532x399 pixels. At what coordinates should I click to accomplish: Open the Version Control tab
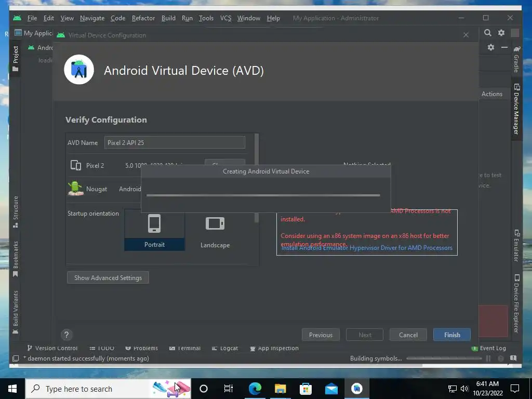[52, 348]
